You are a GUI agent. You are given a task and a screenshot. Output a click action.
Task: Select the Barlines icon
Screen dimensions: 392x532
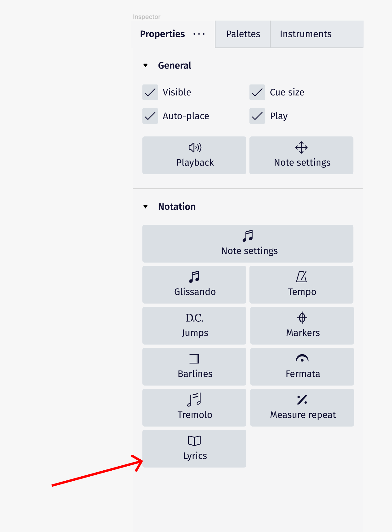pyautogui.click(x=194, y=359)
